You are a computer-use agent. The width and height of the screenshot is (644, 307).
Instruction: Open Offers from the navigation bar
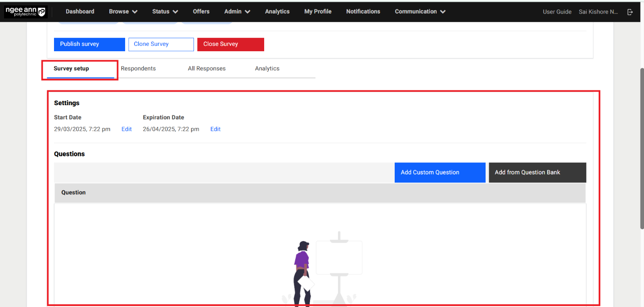tap(201, 12)
